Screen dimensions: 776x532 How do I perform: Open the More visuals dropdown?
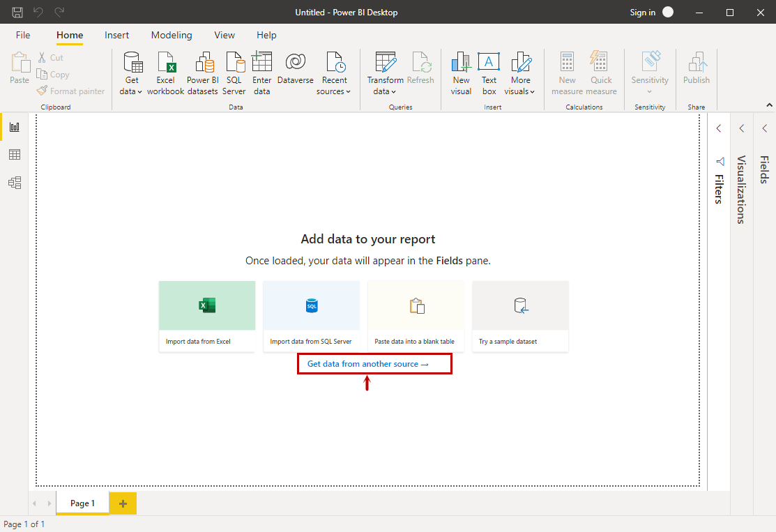[520, 91]
